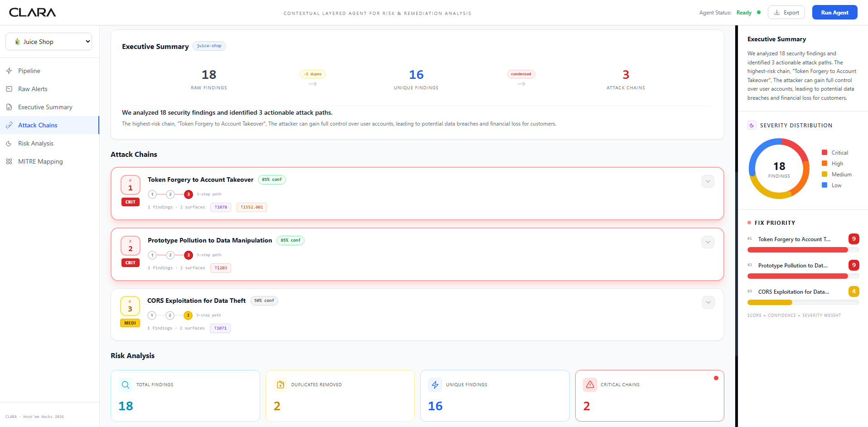Click the '85% conf' badge on Token Forgery
Viewport: 868px width, 427px height.
tap(272, 180)
